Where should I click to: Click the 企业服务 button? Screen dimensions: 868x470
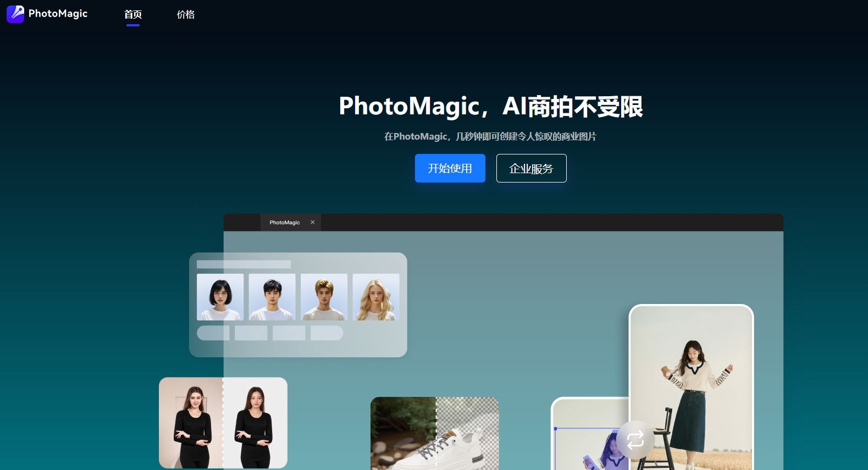click(531, 168)
